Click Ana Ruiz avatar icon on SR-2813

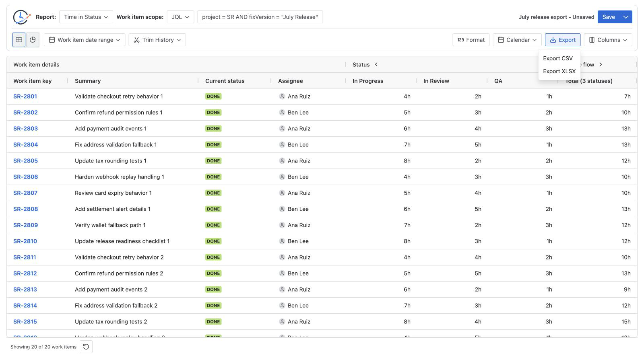282,290
